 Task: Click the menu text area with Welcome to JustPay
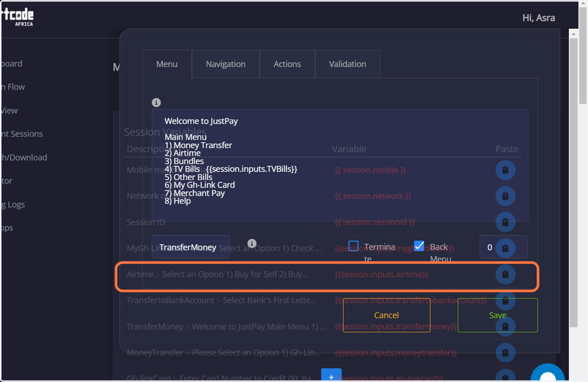pos(340,165)
